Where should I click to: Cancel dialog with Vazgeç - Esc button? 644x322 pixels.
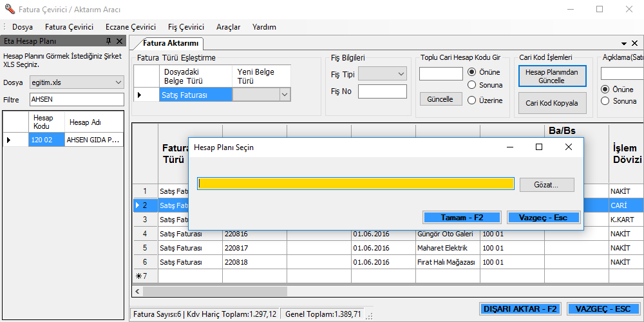(x=543, y=218)
